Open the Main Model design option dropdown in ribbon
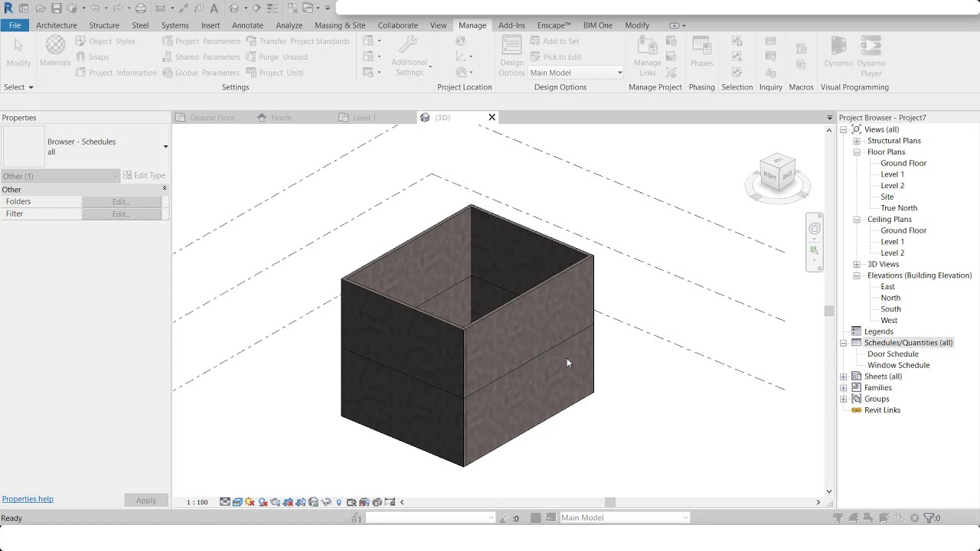The width and height of the screenshot is (980, 551). tap(577, 73)
